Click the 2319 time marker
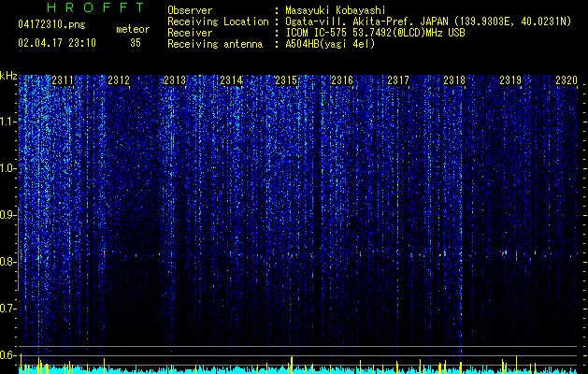 (510, 80)
